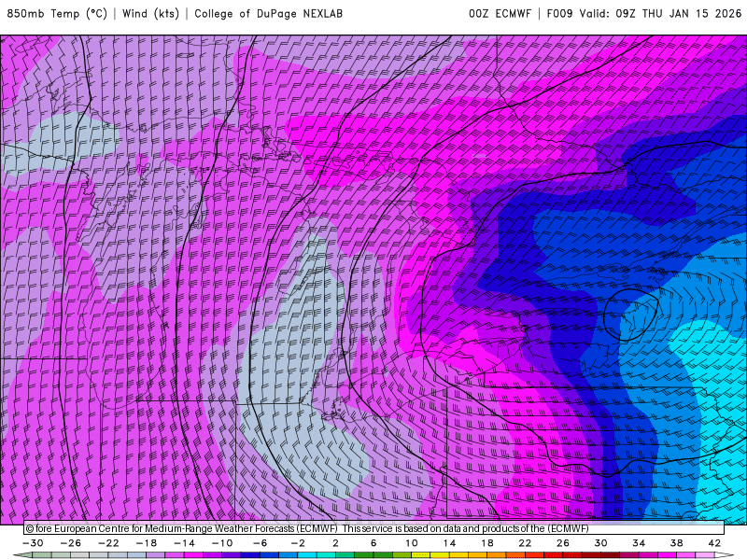Click the -22 label on the temperature scale
Screen dimensions: 747x560
108,543
